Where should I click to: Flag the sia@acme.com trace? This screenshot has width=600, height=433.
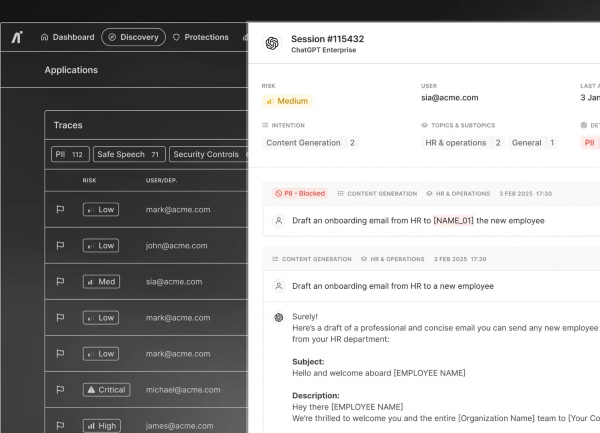coord(60,282)
